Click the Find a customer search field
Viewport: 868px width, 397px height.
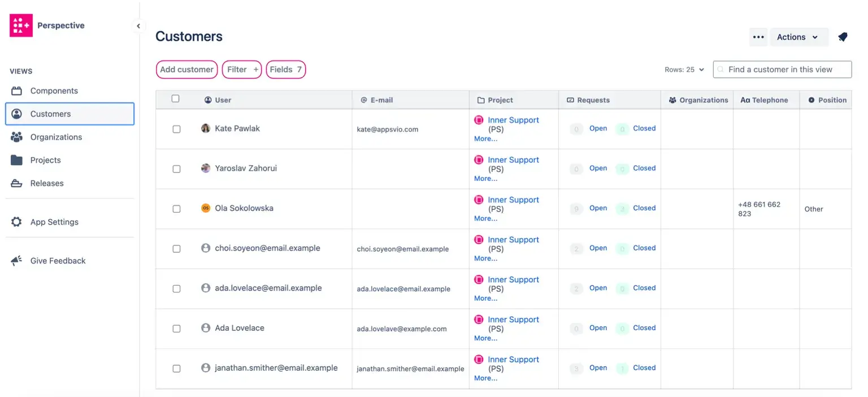tap(782, 69)
